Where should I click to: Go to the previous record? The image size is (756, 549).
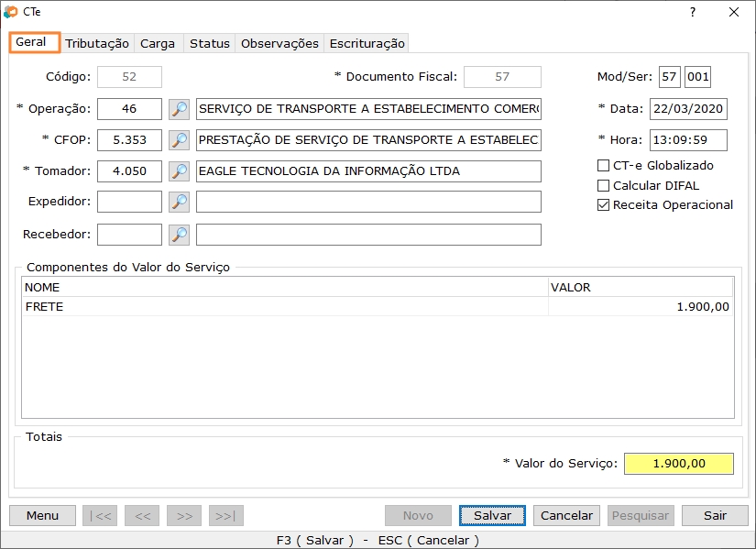142,515
